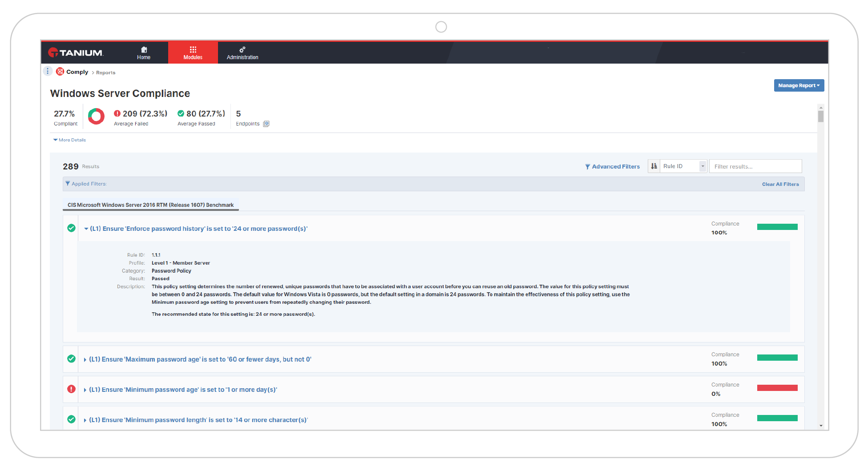
Task: Click the three-dot menu beside Comply
Action: pyautogui.click(x=48, y=71)
